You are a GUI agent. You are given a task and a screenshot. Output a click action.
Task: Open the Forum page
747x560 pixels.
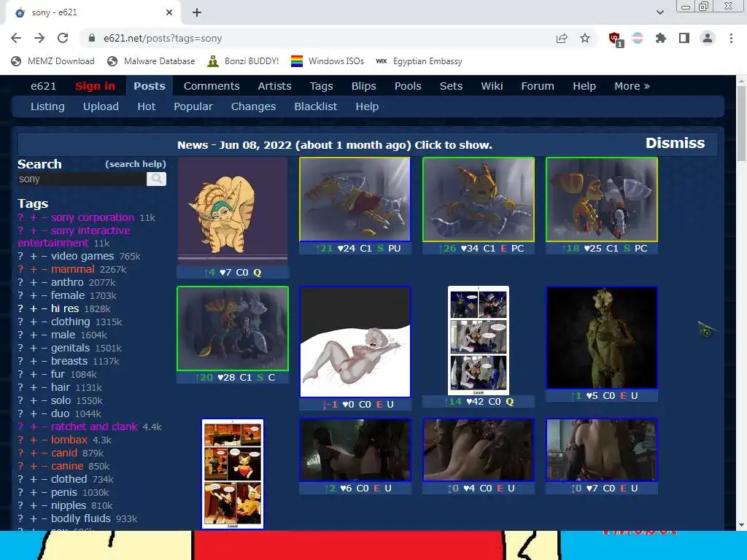pos(538,86)
